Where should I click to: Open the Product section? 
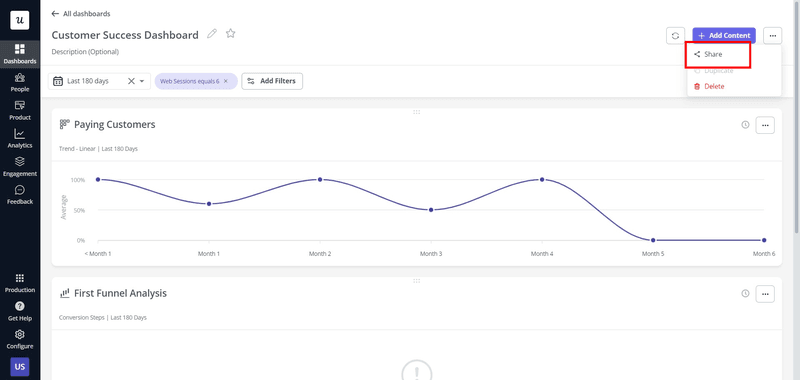point(19,110)
